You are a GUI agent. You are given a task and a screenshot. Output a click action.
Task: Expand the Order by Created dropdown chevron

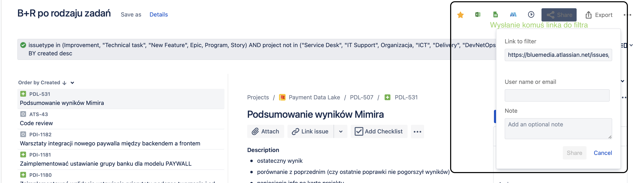coord(73,83)
